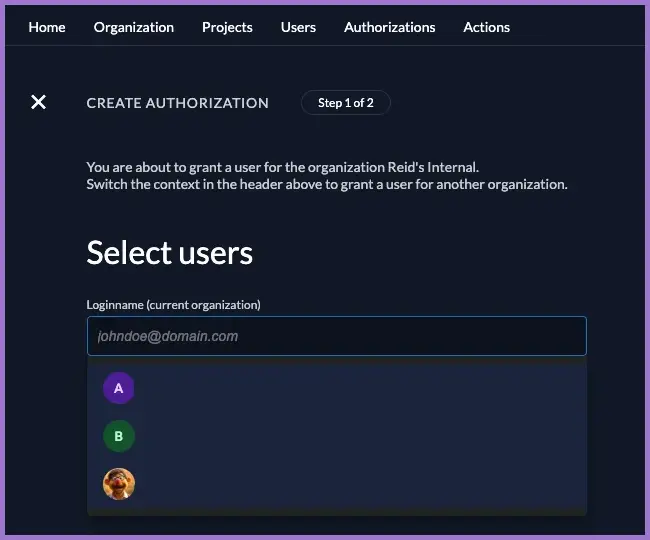The height and width of the screenshot is (540, 650).
Task: Close the Create Authorization dialog
Action: click(38, 102)
